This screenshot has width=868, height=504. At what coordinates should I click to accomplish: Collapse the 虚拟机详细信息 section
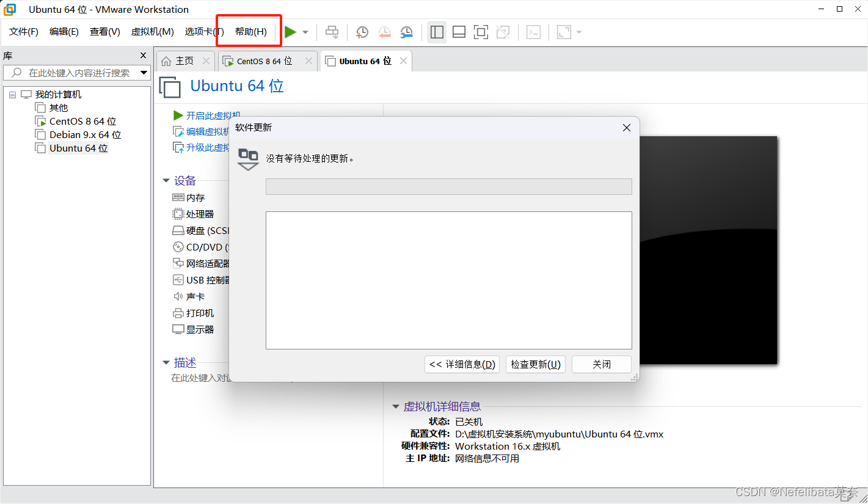[395, 407]
